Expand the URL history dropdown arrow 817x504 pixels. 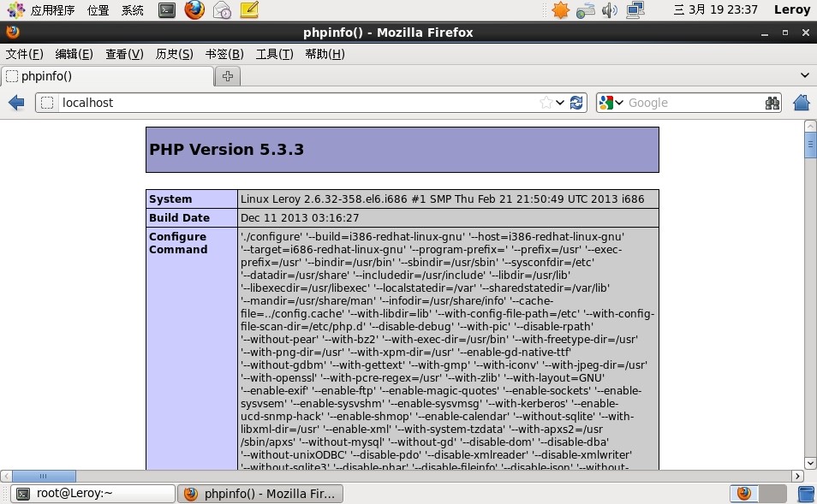coord(559,103)
